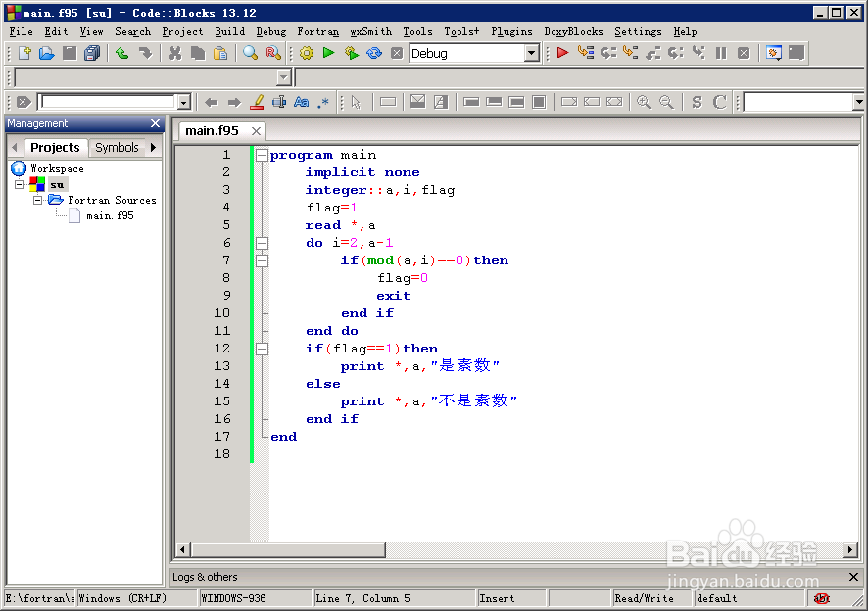Screen dimensions: 868x611
Task: Toggle source view S icon
Action: click(697, 102)
